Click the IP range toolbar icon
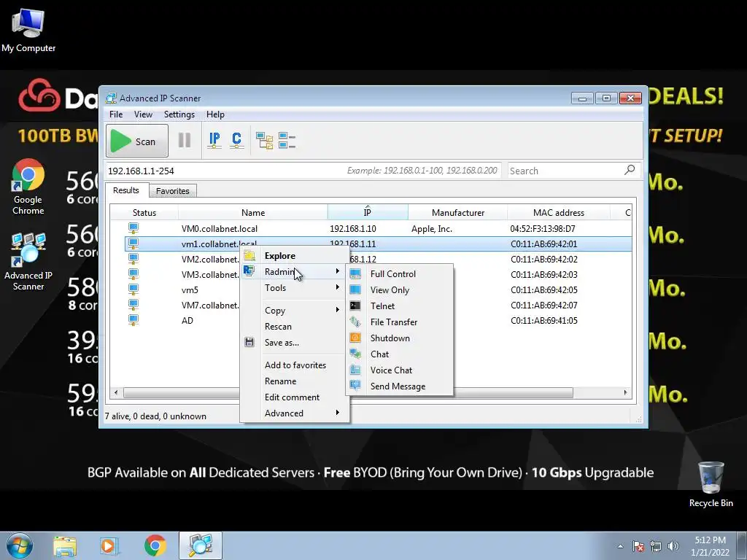The width and height of the screenshot is (747, 560). (214, 141)
